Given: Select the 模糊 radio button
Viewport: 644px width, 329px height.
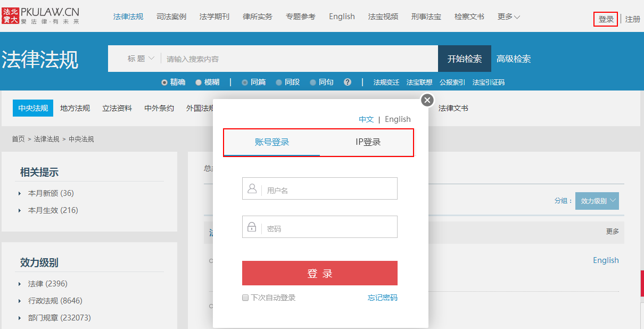Looking at the screenshot, I should pyautogui.click(x=199, y=83).
